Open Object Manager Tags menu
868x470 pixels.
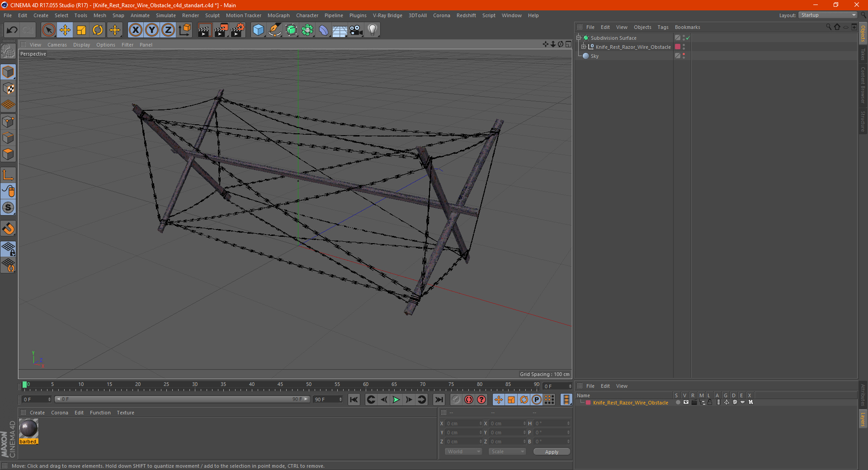[x=663, y=27]
